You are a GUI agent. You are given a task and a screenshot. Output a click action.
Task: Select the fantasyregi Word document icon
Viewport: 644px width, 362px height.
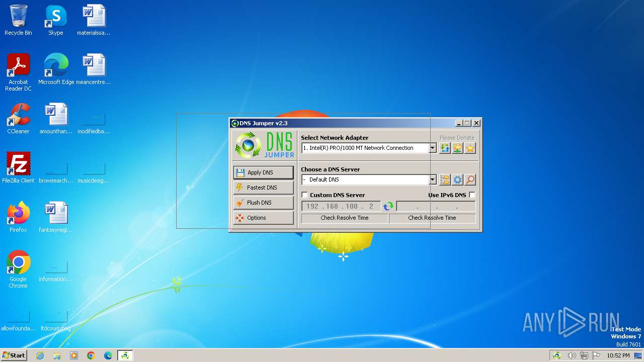55,217
